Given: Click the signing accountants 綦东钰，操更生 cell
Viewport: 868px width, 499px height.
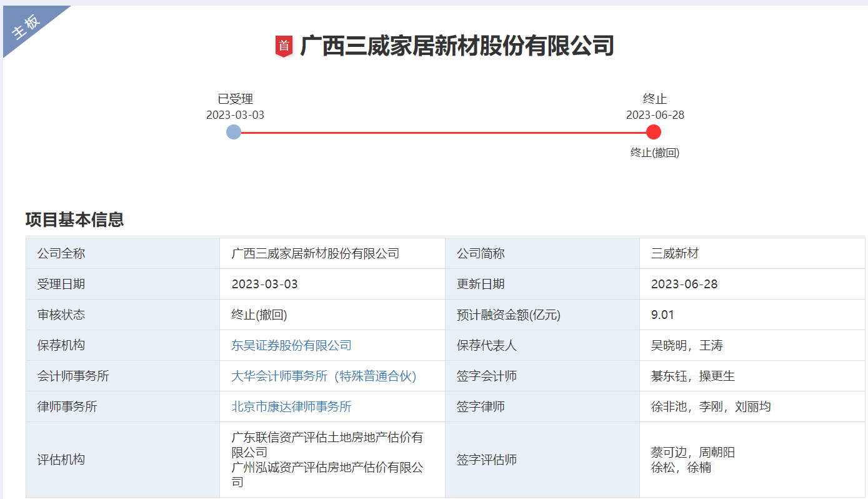Looking at the screenshot, I should pos(692,376).
